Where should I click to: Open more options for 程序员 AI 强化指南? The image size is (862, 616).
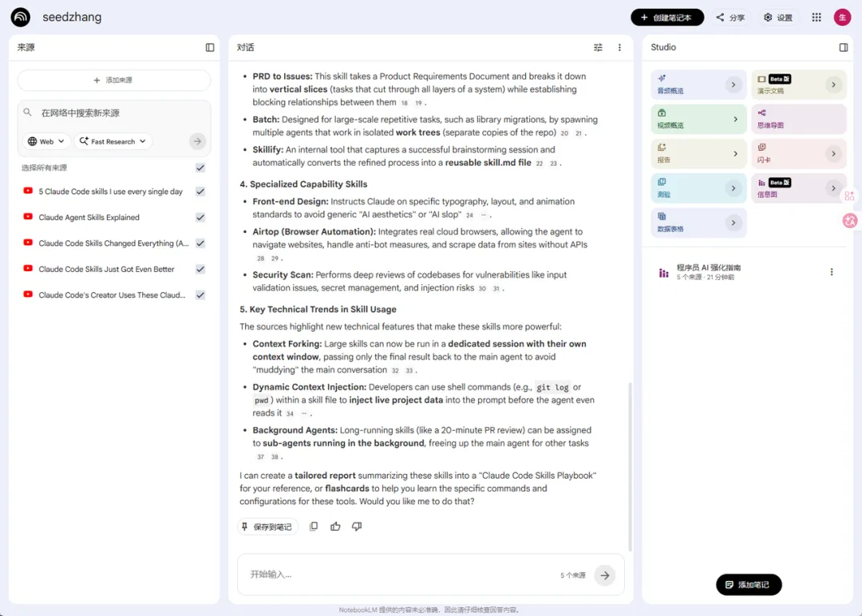[x=832, y=272]
